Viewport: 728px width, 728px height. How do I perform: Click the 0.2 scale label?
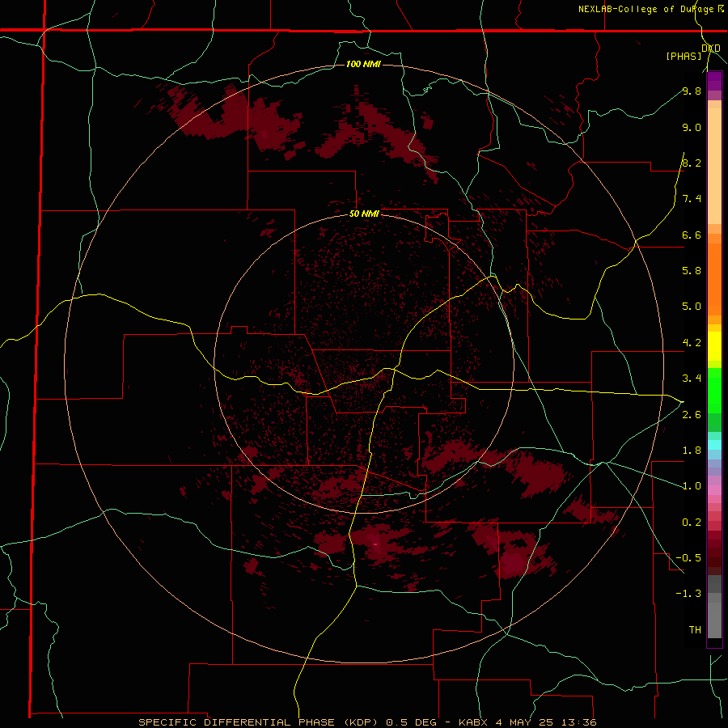692,523
